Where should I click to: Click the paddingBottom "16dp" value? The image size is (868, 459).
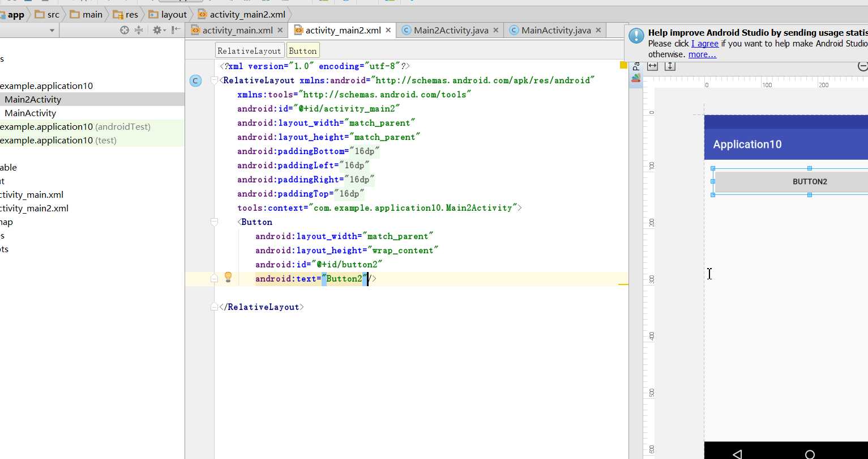click(365, 151)
